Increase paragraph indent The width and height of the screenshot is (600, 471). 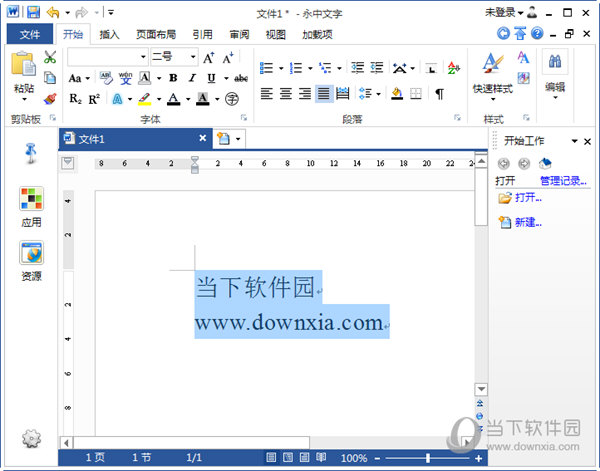[377, 68]
